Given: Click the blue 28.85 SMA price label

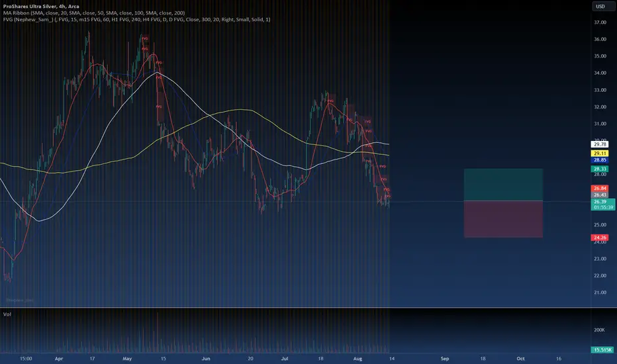Looking at the screenshot, I should click(x=600, y=160).
